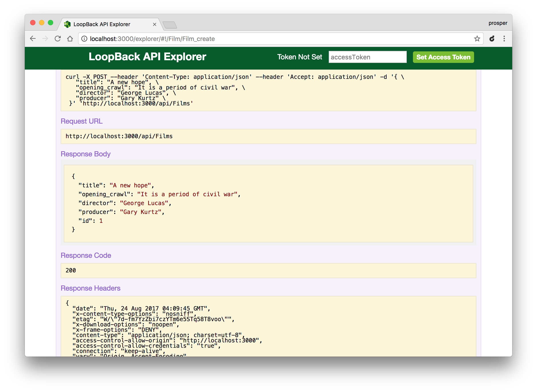Click the LoopBack API Explorer header title
537x392 pixels.
click(147, 57)
